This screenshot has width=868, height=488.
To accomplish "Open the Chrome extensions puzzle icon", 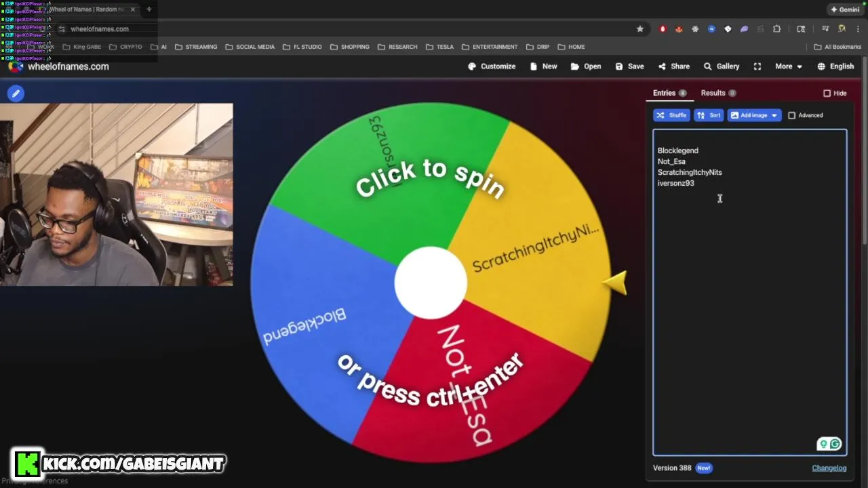I will coord(777,29).
